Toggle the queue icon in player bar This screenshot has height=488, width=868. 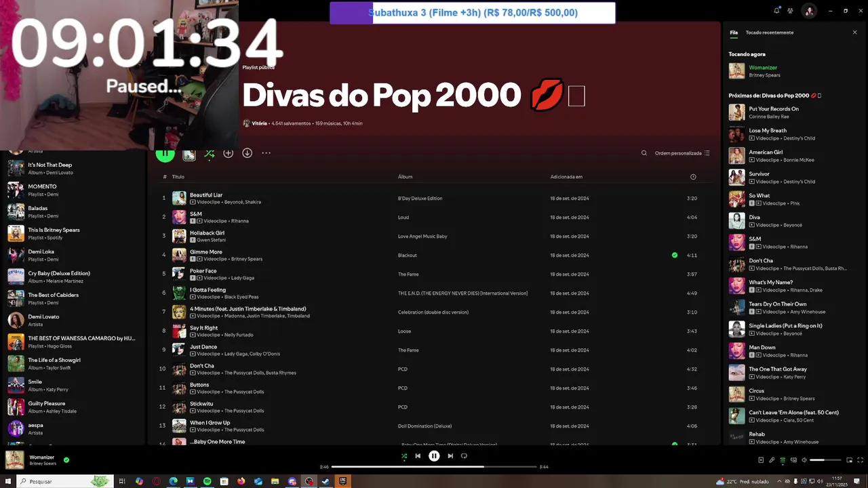coord(783,460)
